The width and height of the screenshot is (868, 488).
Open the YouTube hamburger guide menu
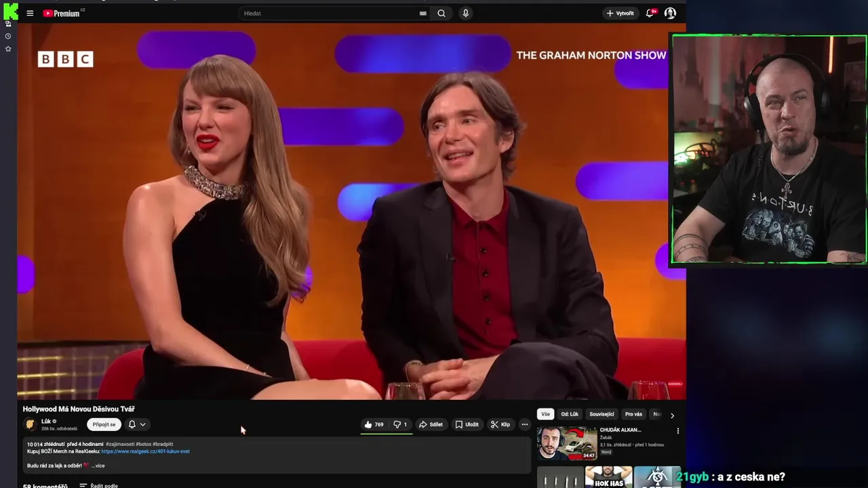30,13
